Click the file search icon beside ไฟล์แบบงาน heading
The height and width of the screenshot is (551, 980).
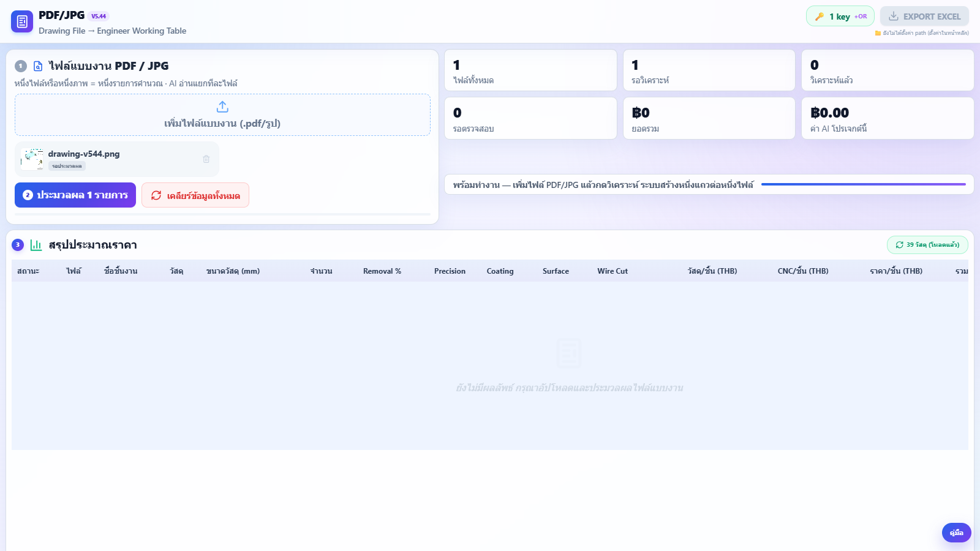pos(38,66)
